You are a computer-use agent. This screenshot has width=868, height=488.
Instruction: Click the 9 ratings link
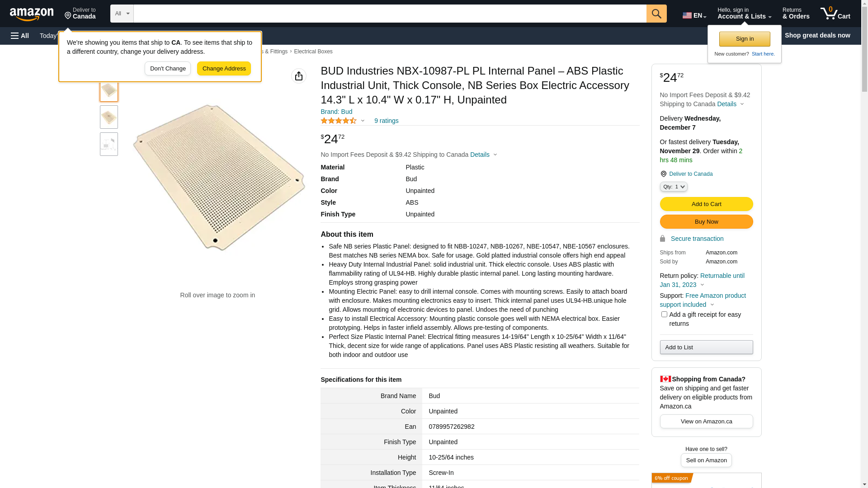[x=386, y=121]
